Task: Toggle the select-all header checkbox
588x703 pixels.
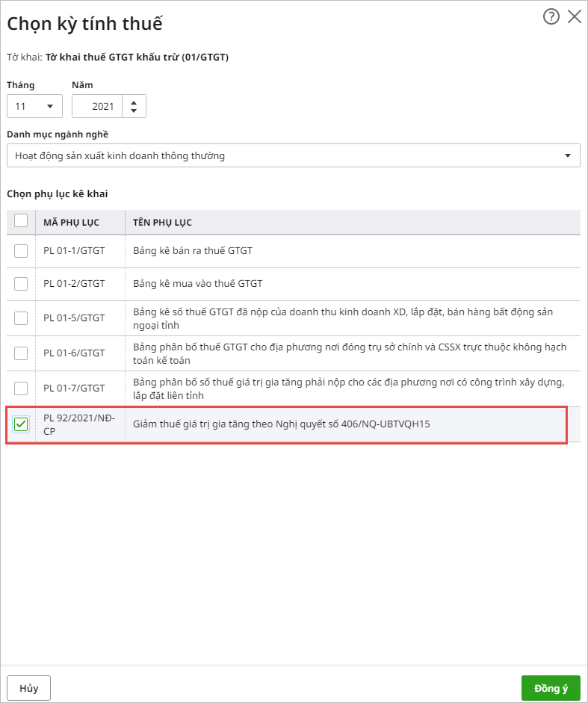Action: tap(21, 220)
